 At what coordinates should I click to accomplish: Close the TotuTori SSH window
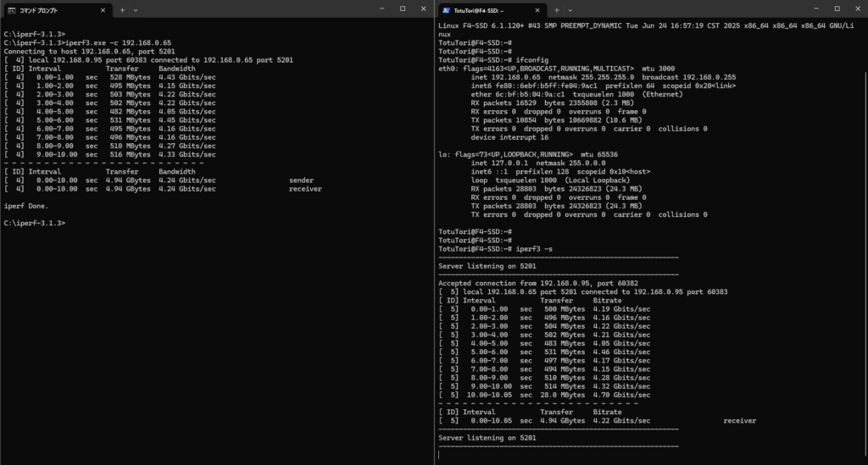coord(858,8)
